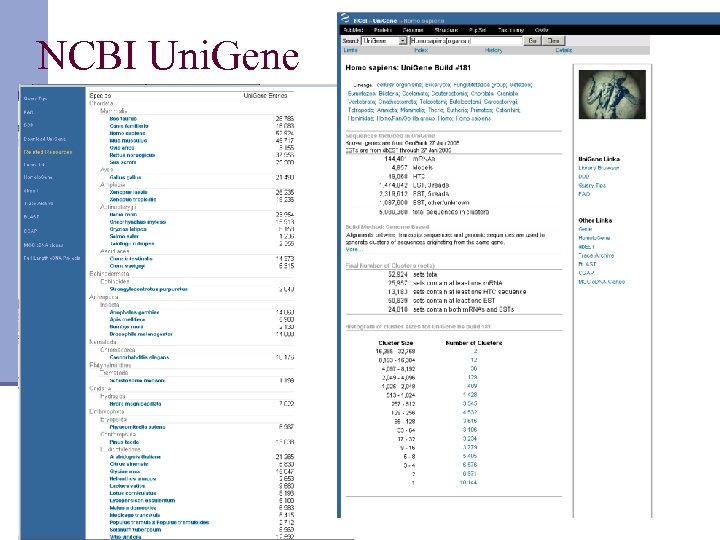
Task: Open Canis familiaris species link
Action: coord(129,126)
